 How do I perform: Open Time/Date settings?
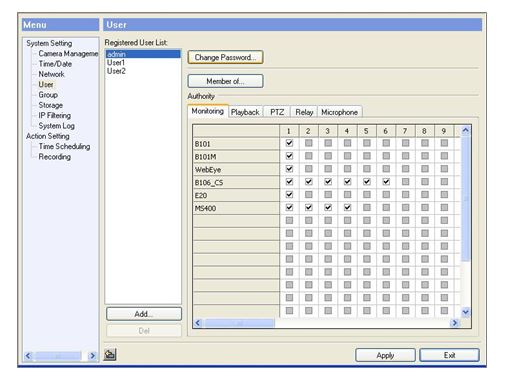coord(55,64)
